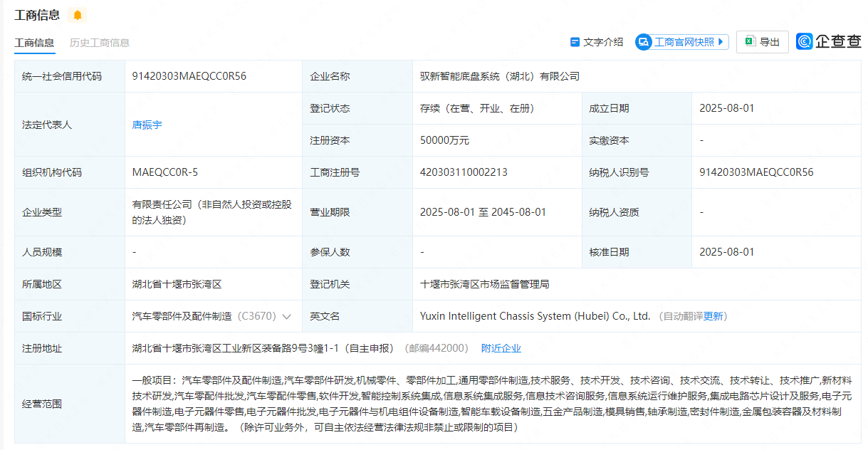Image resolution: width=868 pixels, height=450 pixels.
Task: Open the 文字介绍 text label
Action: point(603,42)
